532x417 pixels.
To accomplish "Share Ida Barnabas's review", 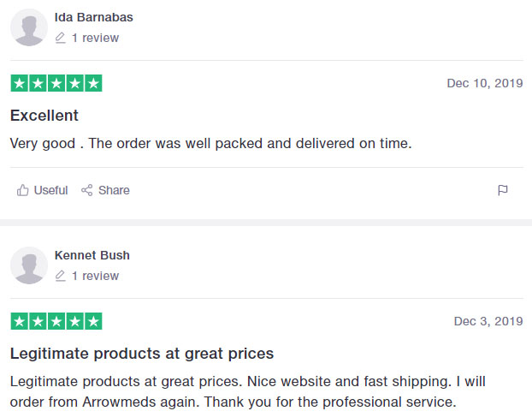I will (x=105, y=190).
